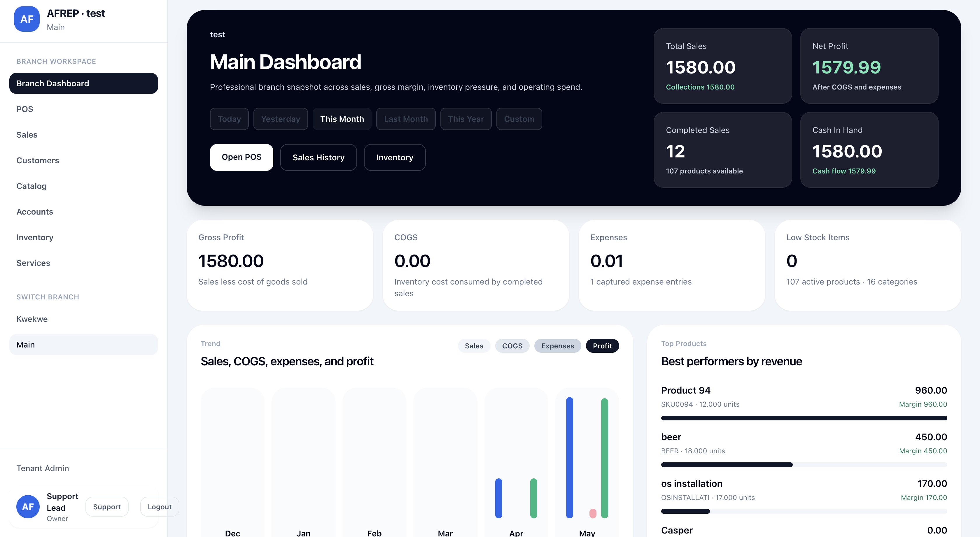Click 'Collections 1580.00' text

(x=700, y=87)
